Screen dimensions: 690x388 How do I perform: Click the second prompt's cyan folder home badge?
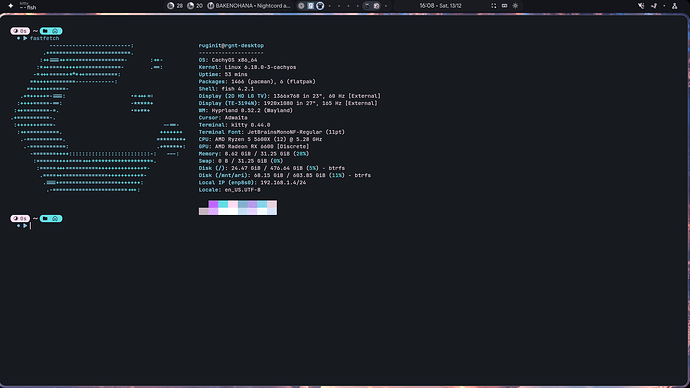coord(51,218)
